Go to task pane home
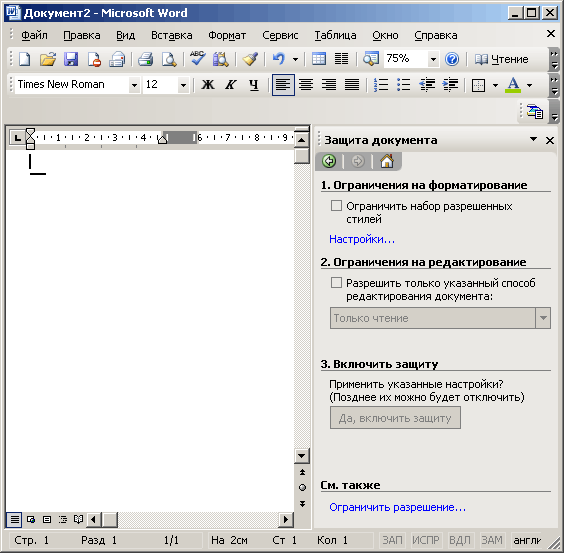This screenshot has width=564, height=553. (x=387, y=161)
